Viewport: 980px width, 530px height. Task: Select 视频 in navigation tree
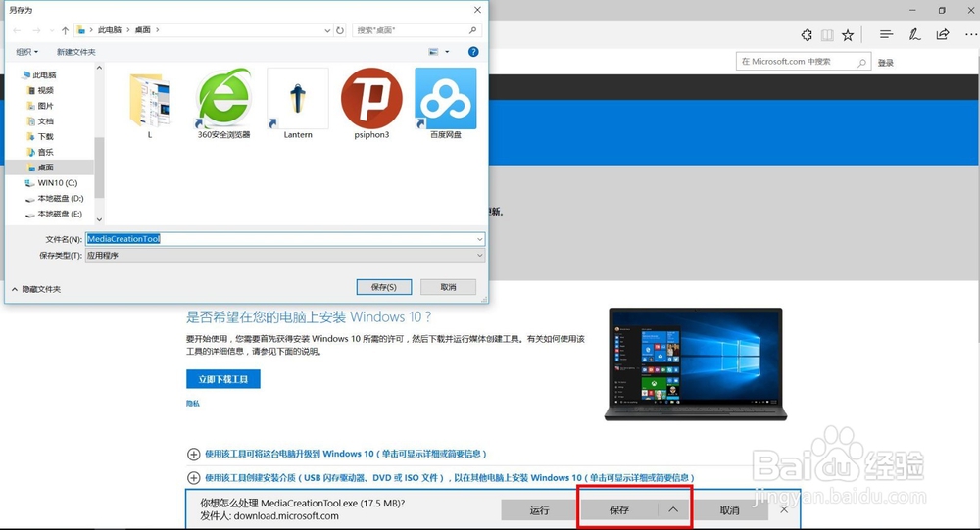tap(40, 91)
